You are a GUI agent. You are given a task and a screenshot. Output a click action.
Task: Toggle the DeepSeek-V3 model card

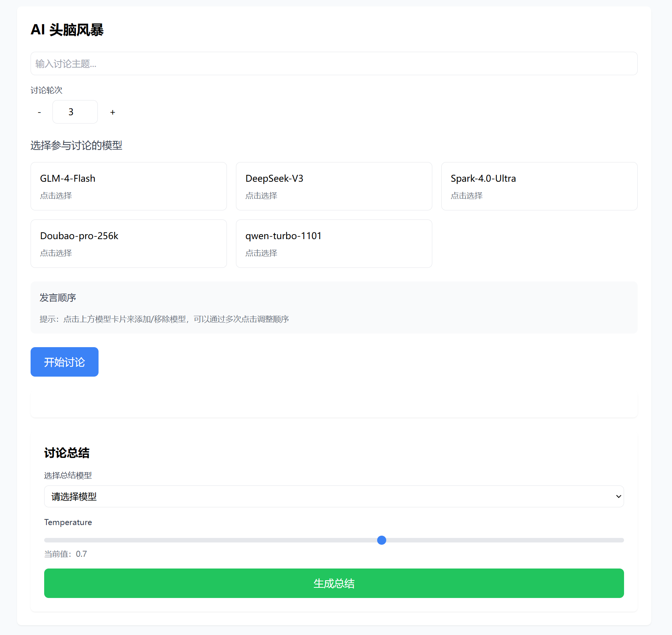[x=334, y=186]
